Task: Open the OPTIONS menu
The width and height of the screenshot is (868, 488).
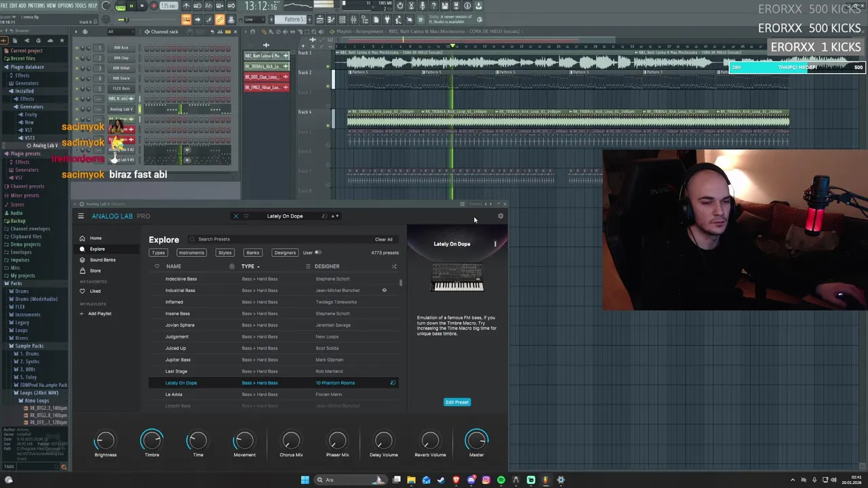Action: tap(66, 5)
